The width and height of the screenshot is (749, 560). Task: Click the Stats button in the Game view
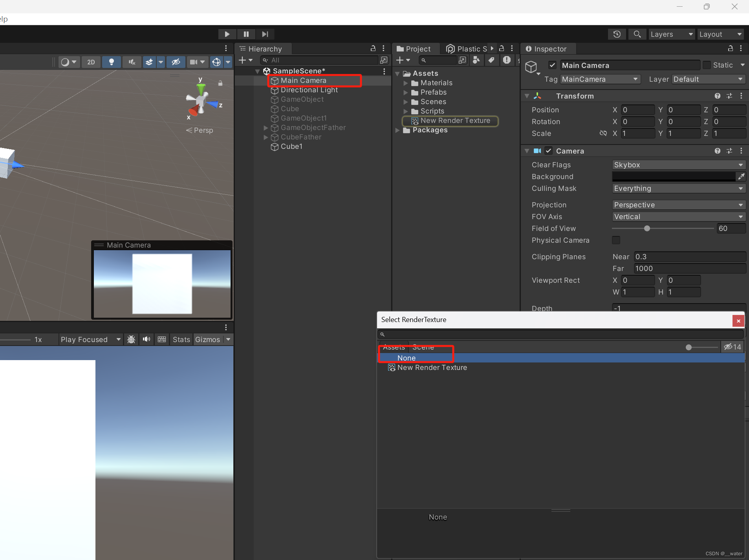181,339
